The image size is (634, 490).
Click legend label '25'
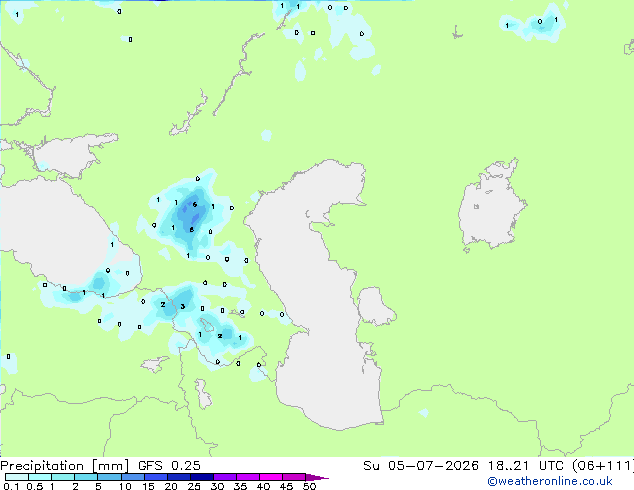pos(194,486)
